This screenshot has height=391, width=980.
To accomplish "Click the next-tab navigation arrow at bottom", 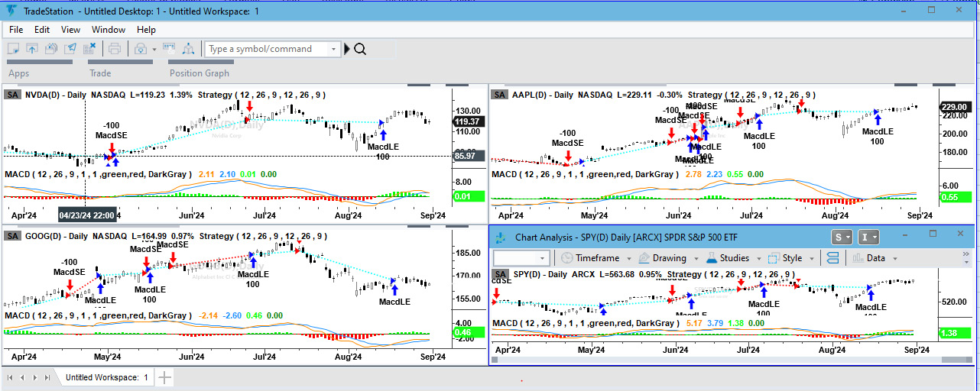I will click(35, 377).
